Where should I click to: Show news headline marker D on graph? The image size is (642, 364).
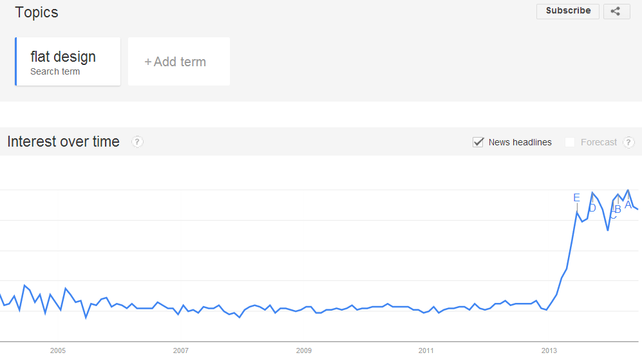592,207
